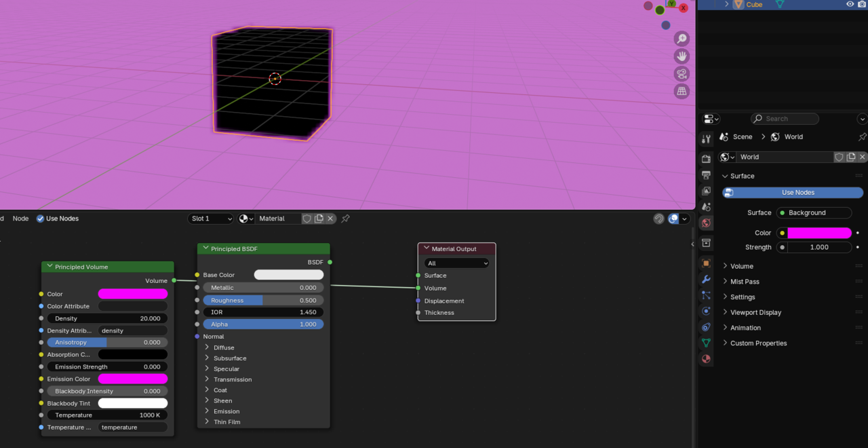Viewport: 868px width, 448px height.
Task: Click the hand pan-view icon
Action: [682, 56]
